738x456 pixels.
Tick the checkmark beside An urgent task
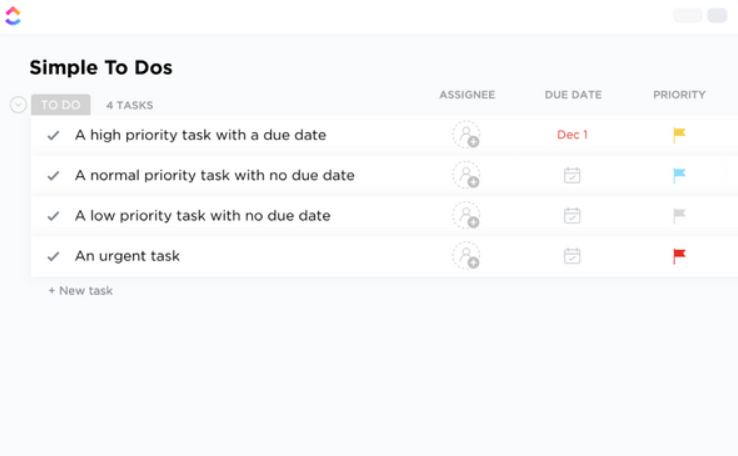coord(54,256)
